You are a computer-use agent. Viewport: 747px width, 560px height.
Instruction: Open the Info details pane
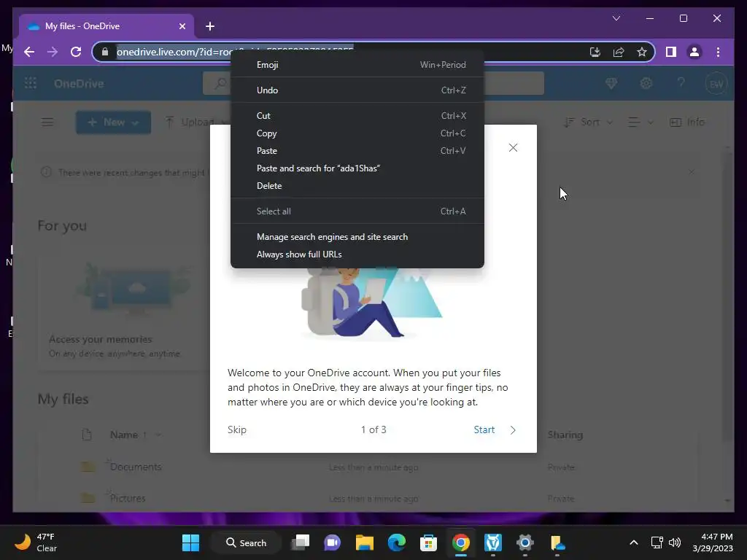pos(687,122)
